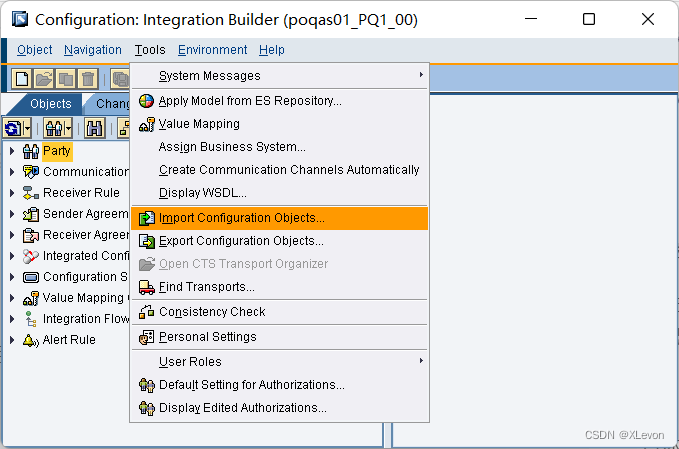Viewport: 679px width, 449px height.
Task: Expand the Communication Channel tree node
Action: click(x=12, y=172)
